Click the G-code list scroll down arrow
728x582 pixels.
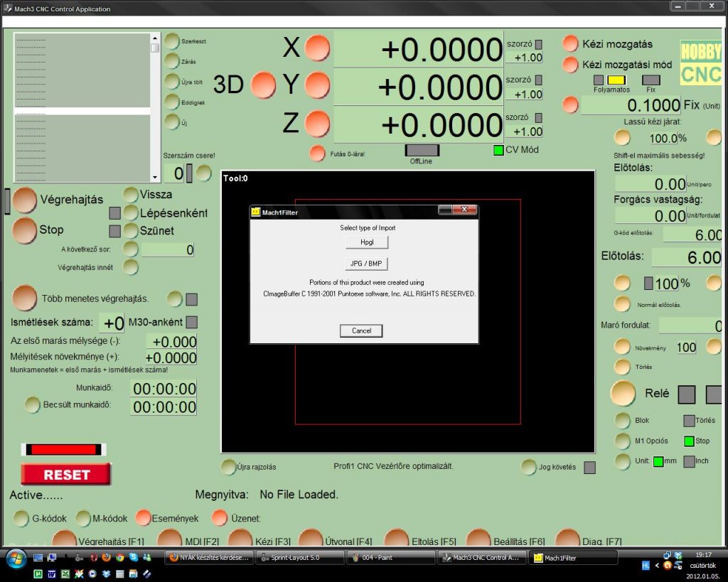click(x=155, y=177)
